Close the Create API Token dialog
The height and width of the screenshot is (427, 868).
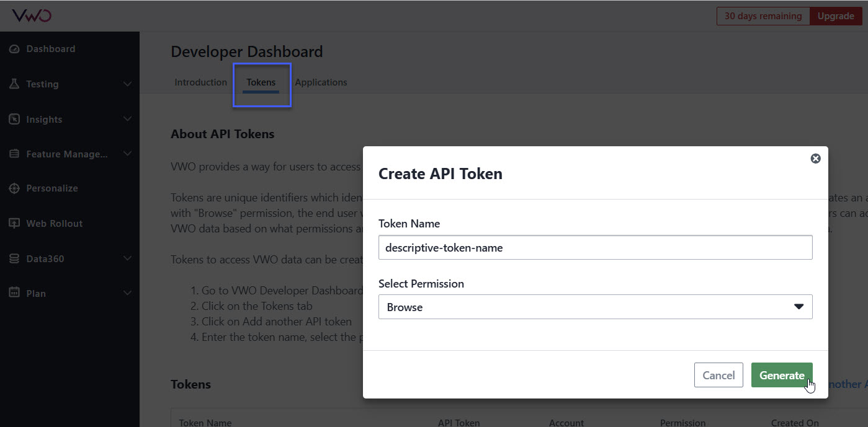coord(815,159)
